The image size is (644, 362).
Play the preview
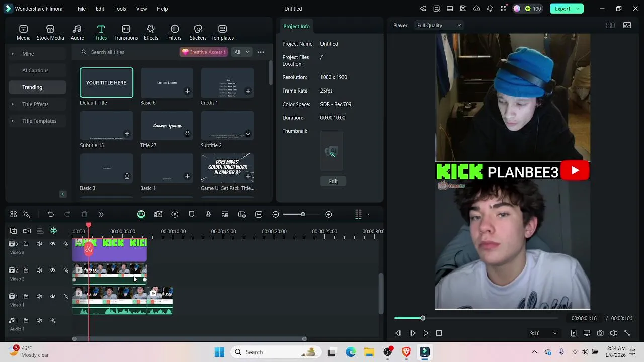pyautogui.click(x=426, y=333)
